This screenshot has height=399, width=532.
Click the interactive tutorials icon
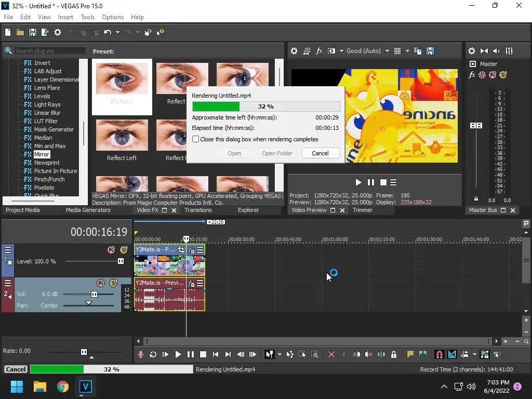click(148, 32)
